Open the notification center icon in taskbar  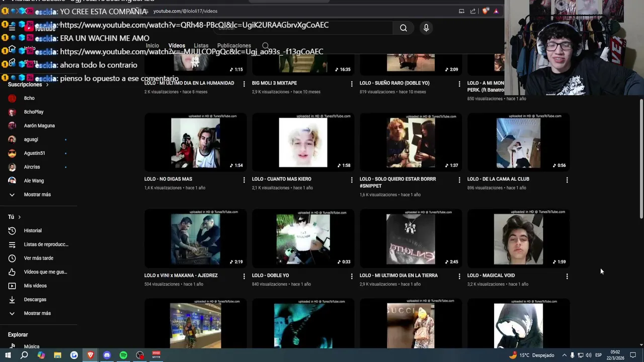click(x=633, y=355)
